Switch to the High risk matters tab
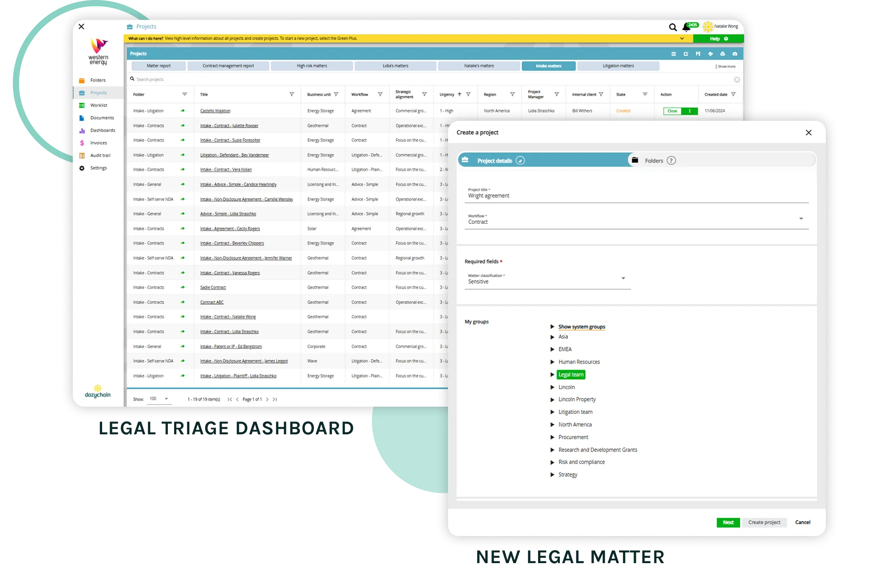This screenshot has width=888, height=588. tap(312, 66)
